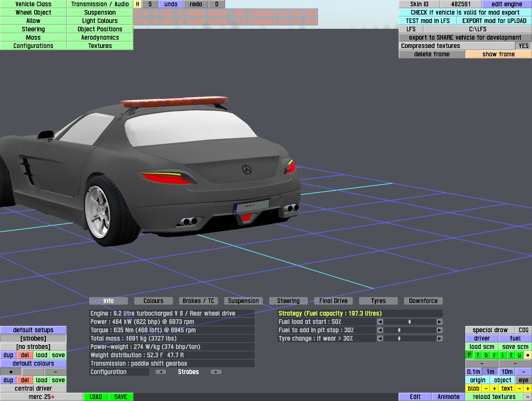Select previous Configuration with left arrow
Screen dimensions: 532x401
[x=161, y=372]
